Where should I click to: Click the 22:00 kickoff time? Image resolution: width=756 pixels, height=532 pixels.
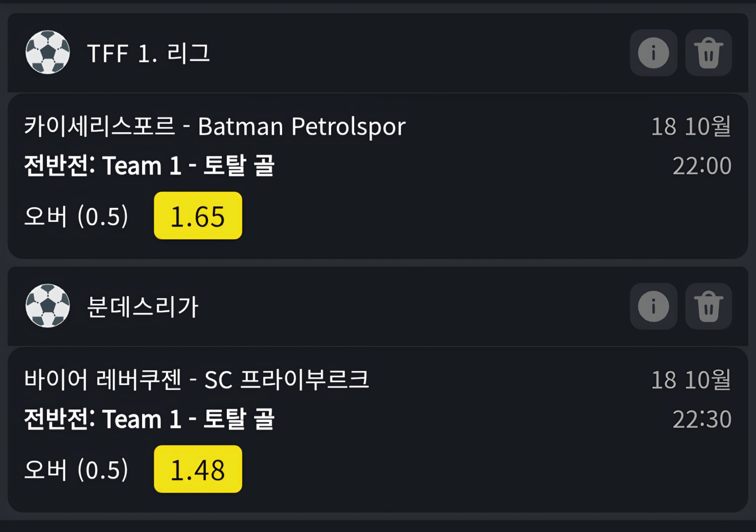[702, 166]
